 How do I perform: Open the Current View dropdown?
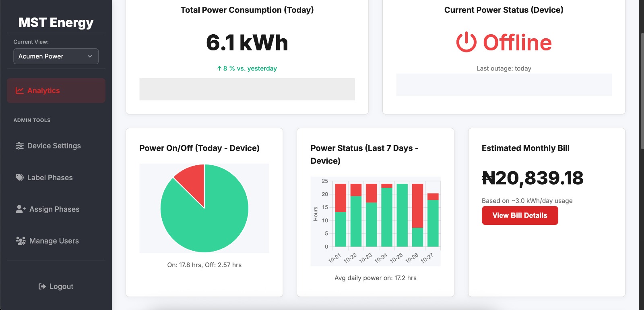tap(56, 56)
